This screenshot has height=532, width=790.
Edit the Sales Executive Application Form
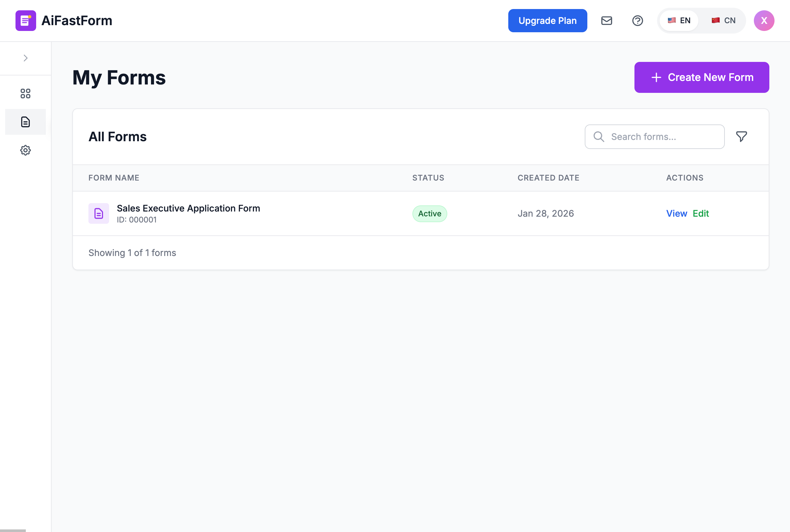point(700,213)
